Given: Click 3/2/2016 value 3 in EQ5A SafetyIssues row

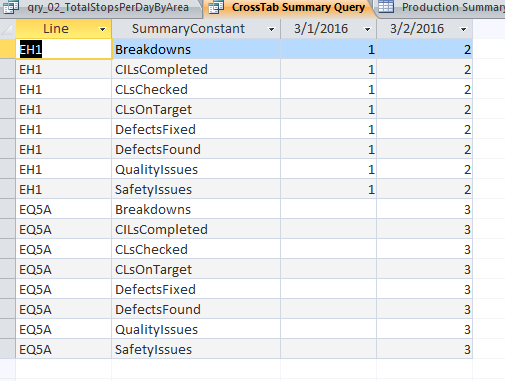Looking at the screenshot, I should (425, 349).
